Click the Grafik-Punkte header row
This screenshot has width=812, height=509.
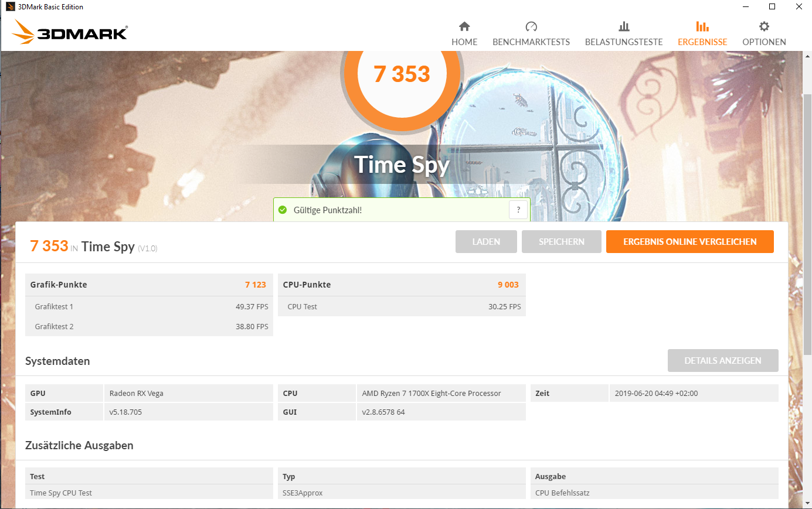coord(149,285)
